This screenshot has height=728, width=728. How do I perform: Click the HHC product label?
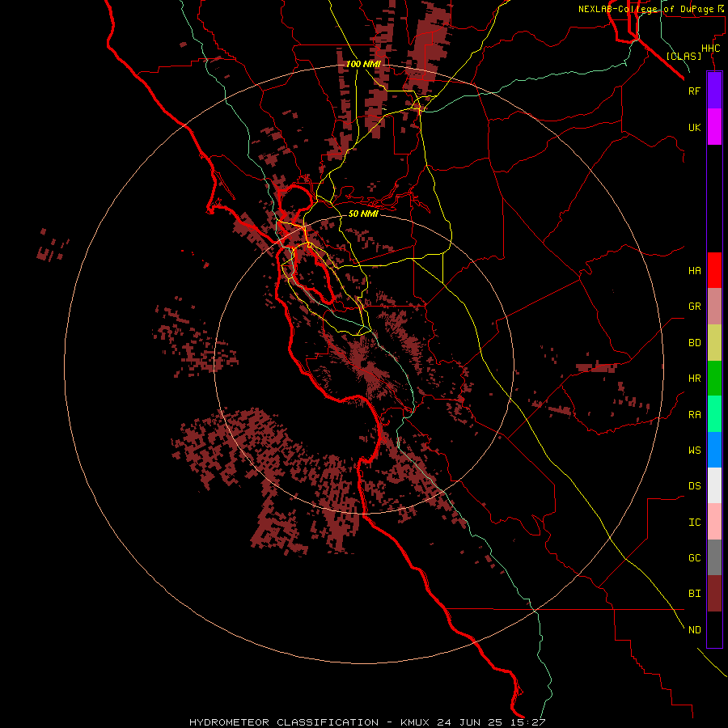pos(711,49)
